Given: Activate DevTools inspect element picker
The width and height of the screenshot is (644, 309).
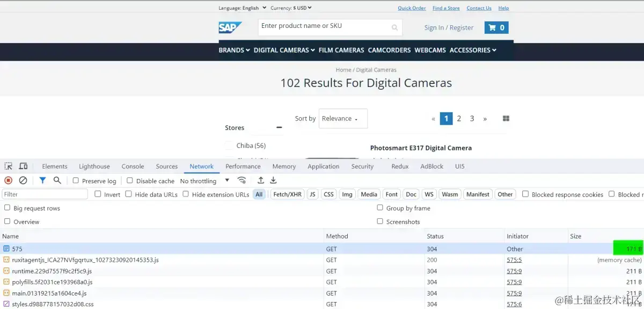Looking at the screenshot, I should 8,166.
